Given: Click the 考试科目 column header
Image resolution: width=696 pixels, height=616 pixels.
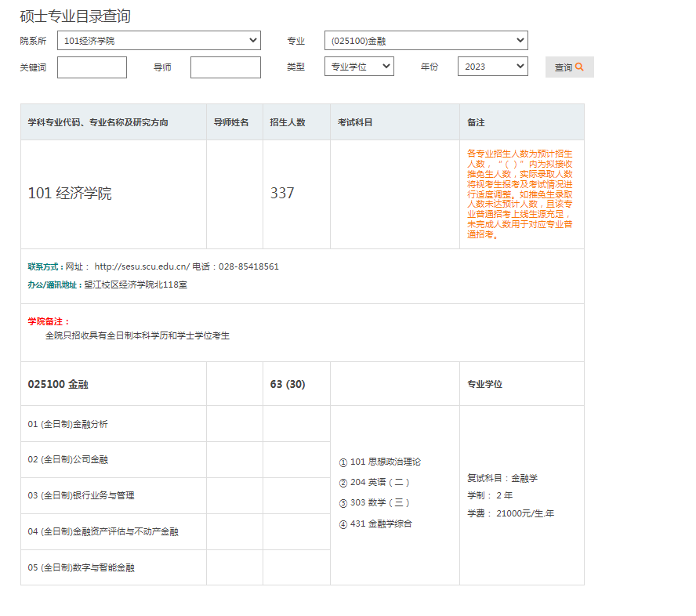Looking at the screenshot, I should (355, 123).
